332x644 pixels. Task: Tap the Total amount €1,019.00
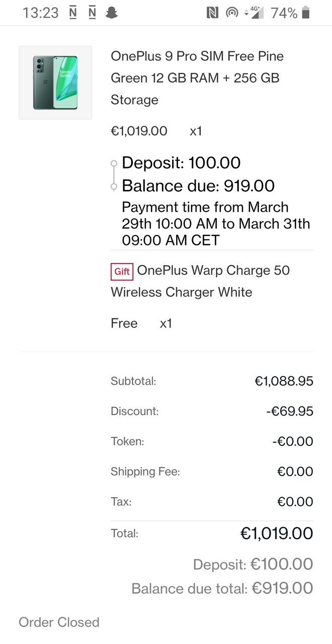click(277, 533)
